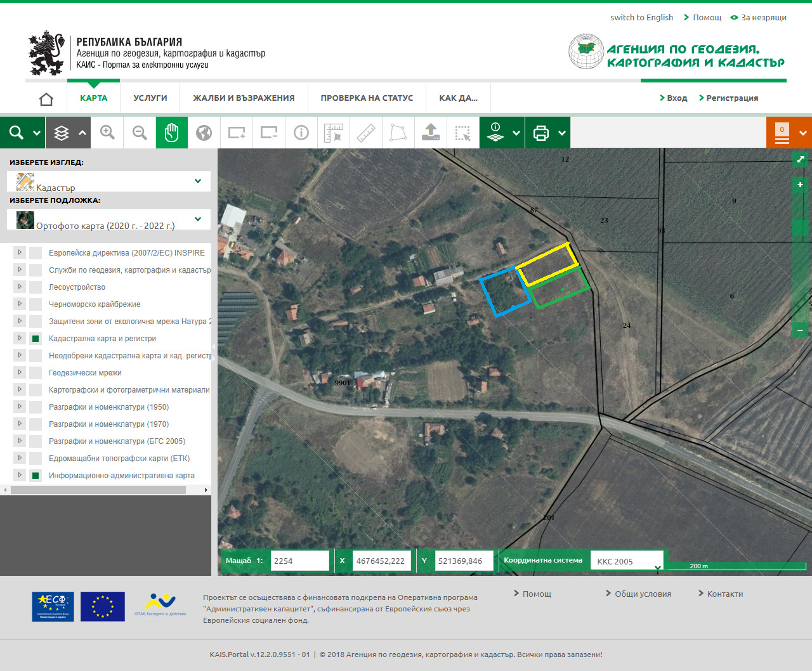Activate the info identify tool

pos(301,133)
